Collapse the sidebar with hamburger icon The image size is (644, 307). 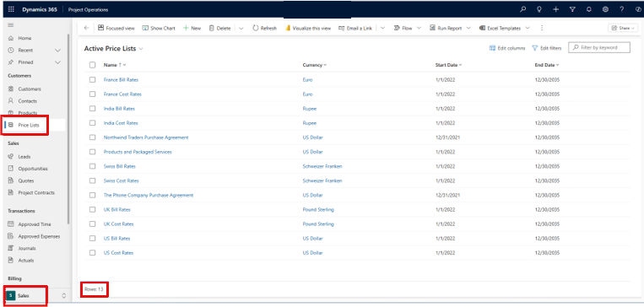point(11,25)
